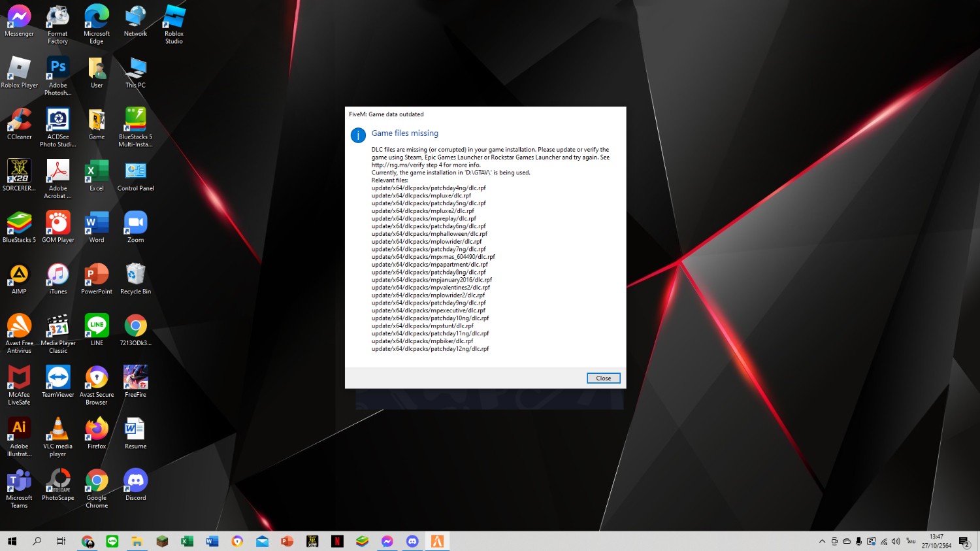980x551 pixels.
Task: Select the Resume document on the desktop
Action: point(135,435)
